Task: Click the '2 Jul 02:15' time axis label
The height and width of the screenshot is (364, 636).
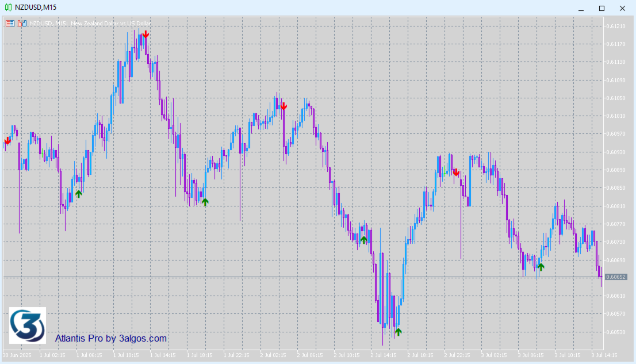Action: coord(273,355)
